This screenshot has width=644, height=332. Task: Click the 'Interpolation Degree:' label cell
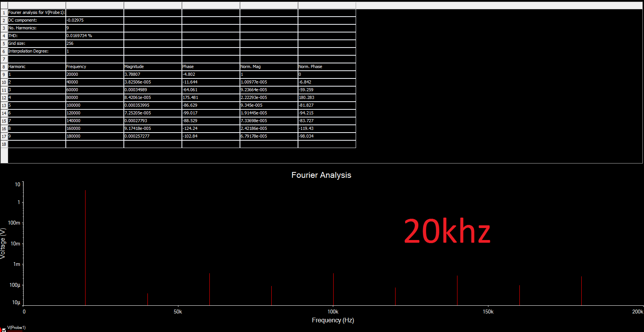[37, 51]
